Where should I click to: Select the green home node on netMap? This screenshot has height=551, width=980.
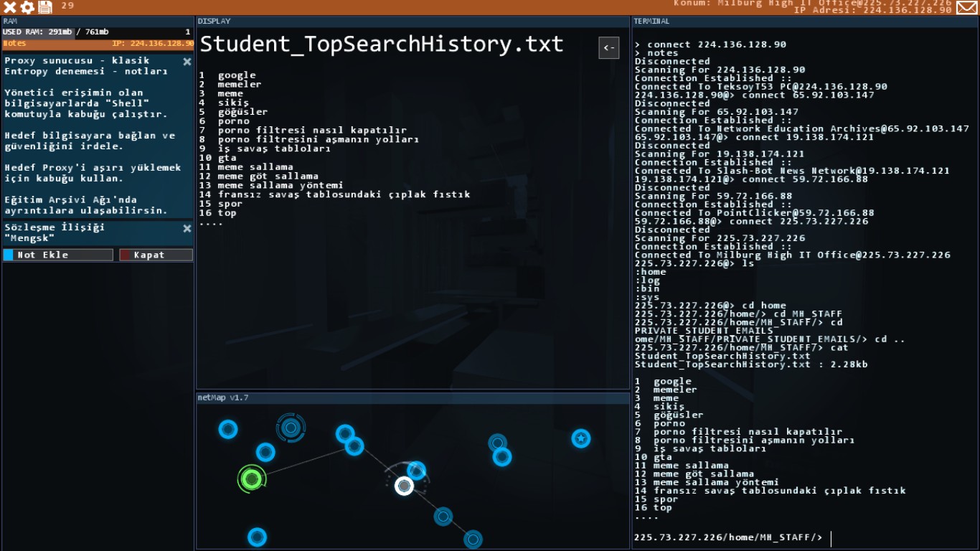[251, 479]
